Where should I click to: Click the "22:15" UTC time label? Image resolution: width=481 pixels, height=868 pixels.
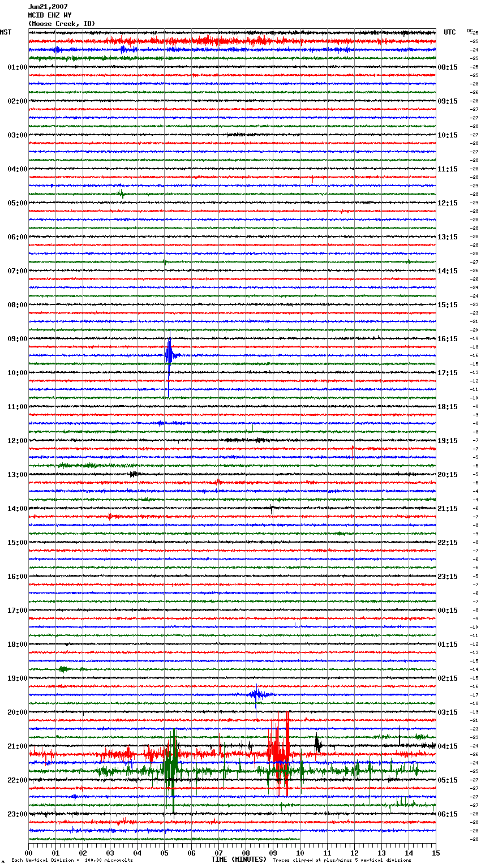pyautogui.click(x=448, y=543)
